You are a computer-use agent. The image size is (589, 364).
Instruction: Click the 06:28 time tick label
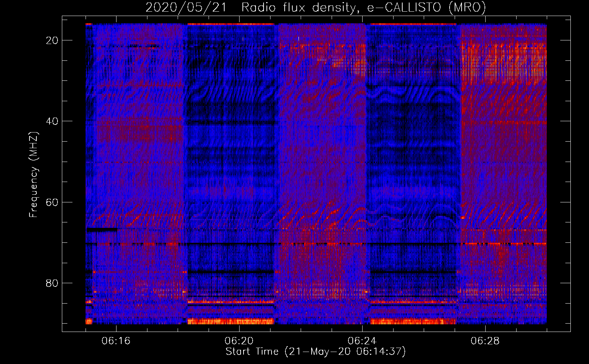(x=485, y=341)
